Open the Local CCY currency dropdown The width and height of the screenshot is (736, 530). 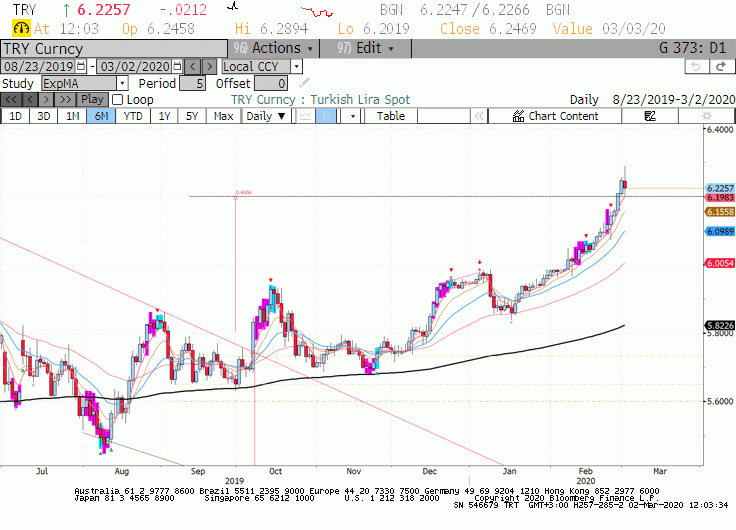(x=296, y=67)
